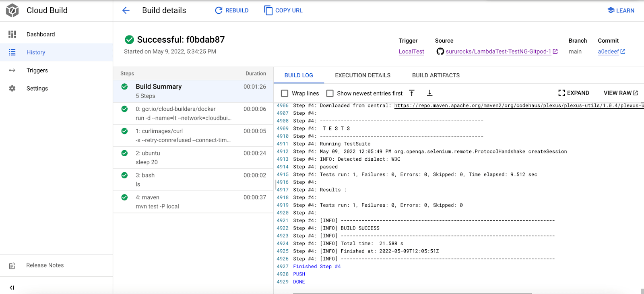Click the Learn graduation cap icon
644x294 pixels.
pyautogui.click(x=611, y=10)
